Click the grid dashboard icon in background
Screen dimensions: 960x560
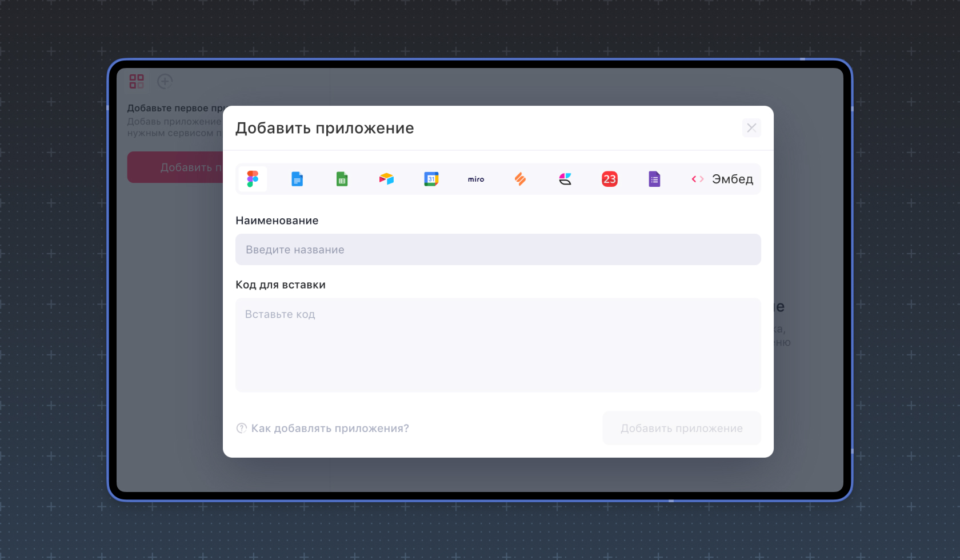137,81
